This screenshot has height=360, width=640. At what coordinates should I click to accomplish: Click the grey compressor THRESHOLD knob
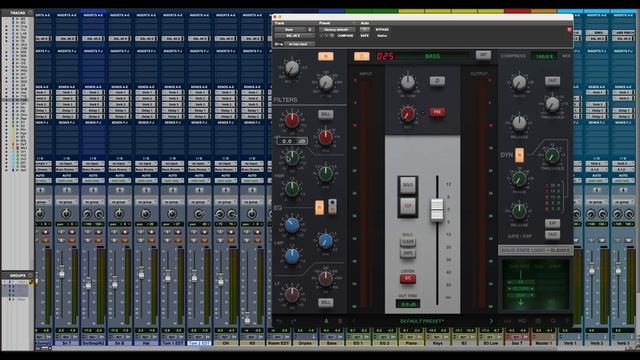pos(552,104)
